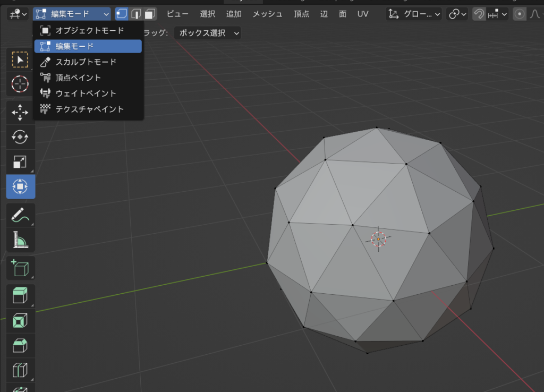Image resolution: width=544 pixels, height=392 pixels.
Task: Open the メッシュ menu
Action: tap(267, 14)
